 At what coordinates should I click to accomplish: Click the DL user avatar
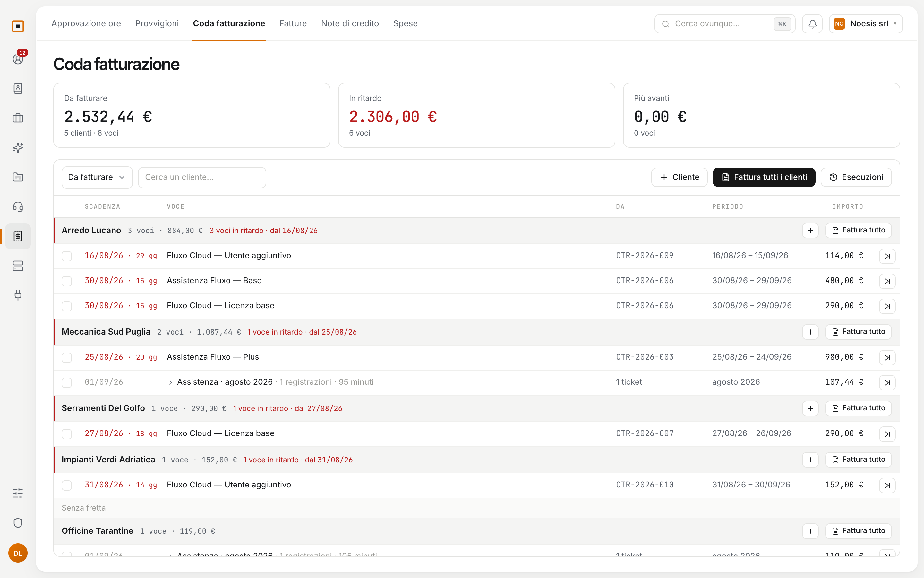pos(18,553)
